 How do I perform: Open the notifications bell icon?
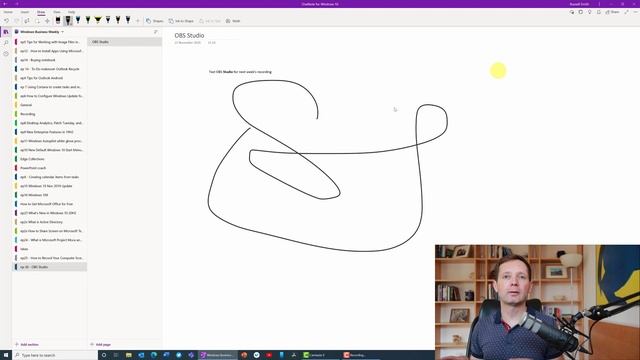click(599, 12)
